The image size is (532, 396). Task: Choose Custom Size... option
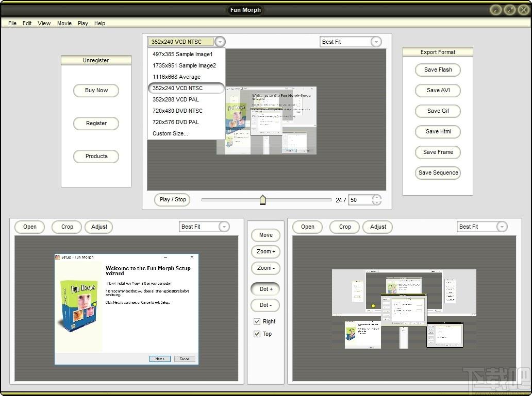click(x=186, y=133)
